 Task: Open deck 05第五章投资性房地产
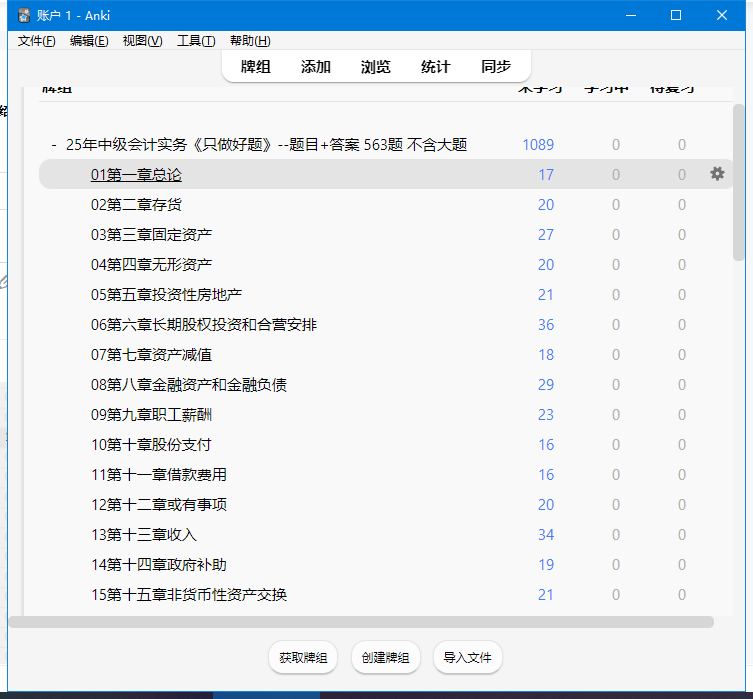166,295
